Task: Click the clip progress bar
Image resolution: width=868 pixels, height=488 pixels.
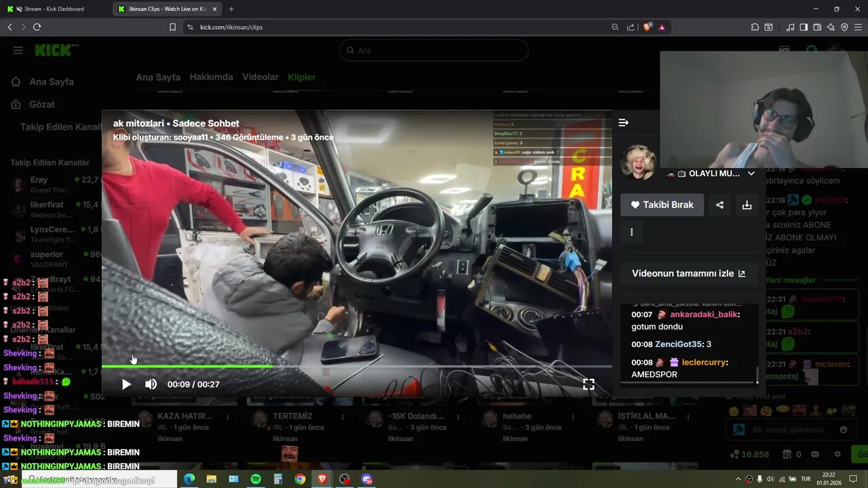Action: 357,367
